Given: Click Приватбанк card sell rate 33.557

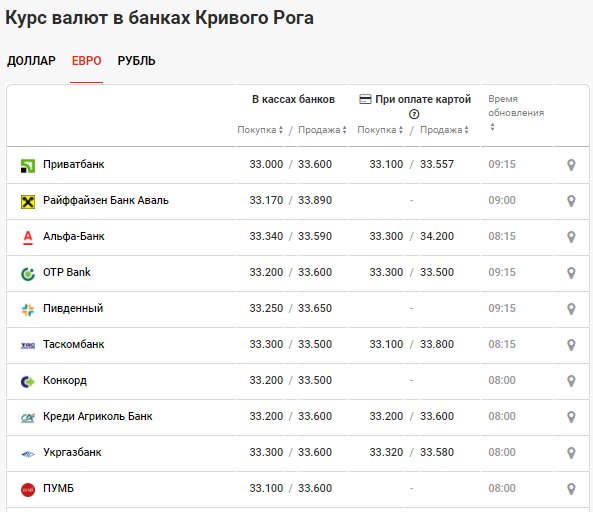Looking at the screenshot, I should tap(437, 164).
